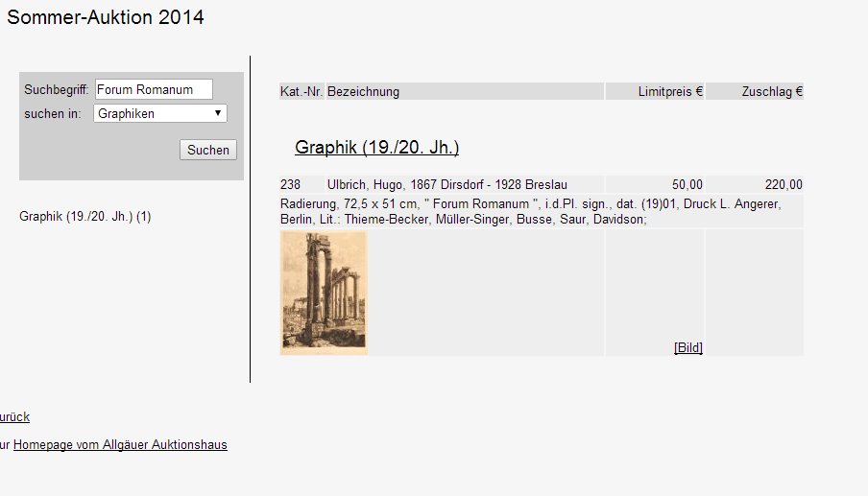
Task: Click the Radierung description text
Action: click(530, 212)
